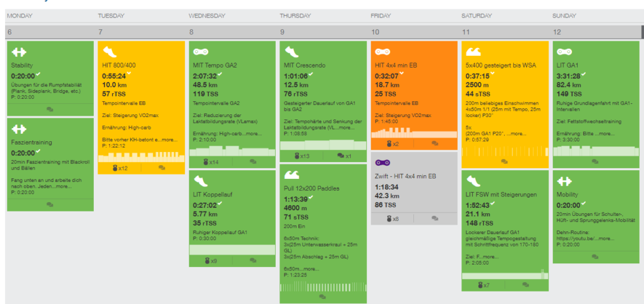644x304 pixels.
Task: Click the running shoe icon on HIT 800/400
Action: [110, 52]
